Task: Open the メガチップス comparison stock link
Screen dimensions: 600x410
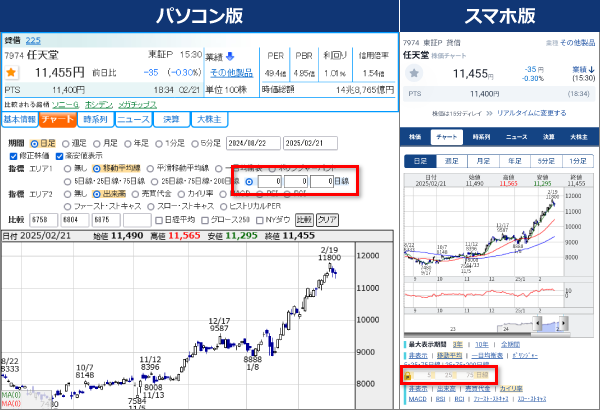Action: pyautogui.click(x=137, y=105)
